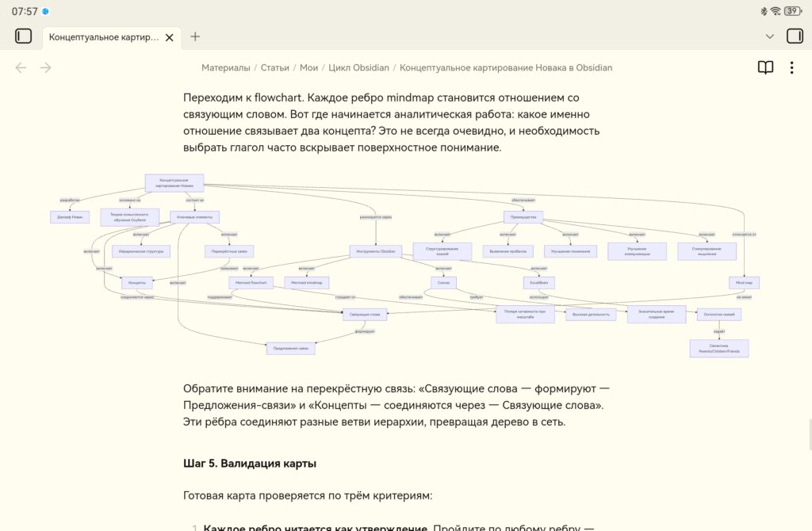The image size is (812, 531).
Task: Click the Потеря читаемости при масштабе node
Action: [x=525, y=314]
